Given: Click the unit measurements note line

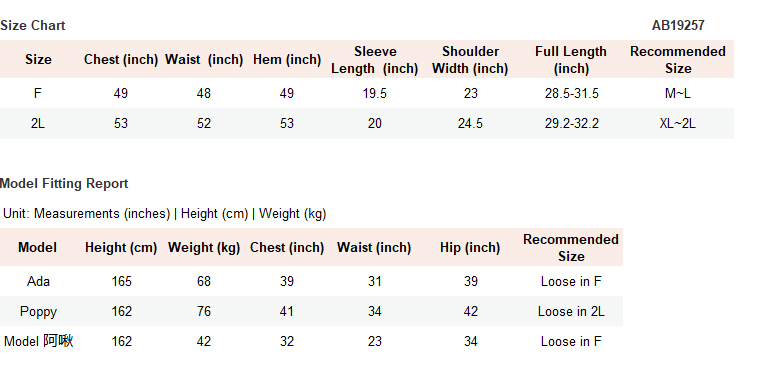Looking at the screenshot, I should [164, 214].
